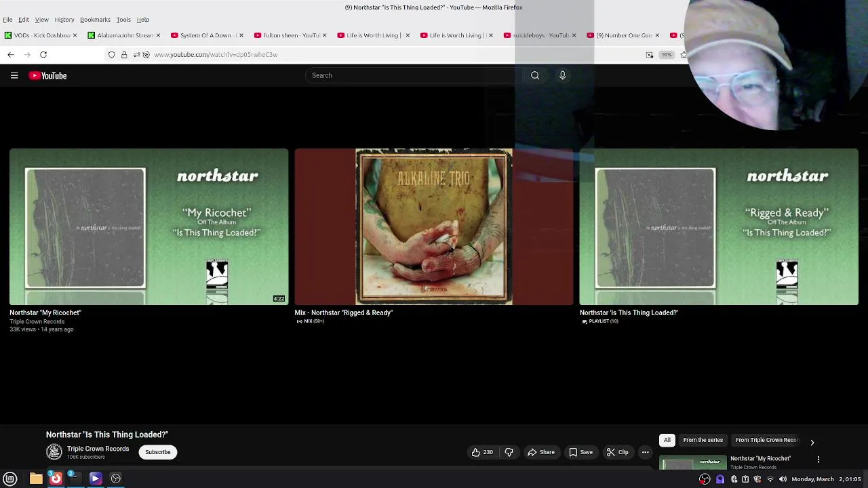Open tracking protection shield icon
The width and height of the screenshot is (868, 488).
pyautogui.click(x=112, y=54)
